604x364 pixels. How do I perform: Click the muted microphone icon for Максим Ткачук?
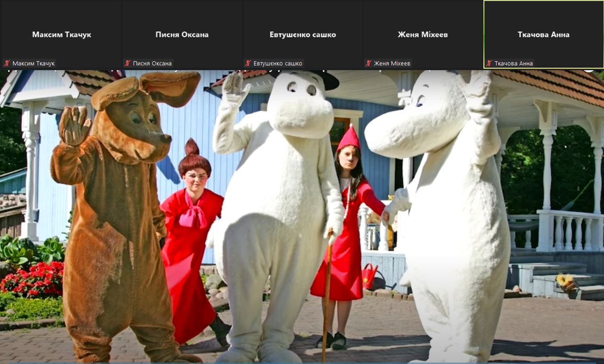(x=7, y=63)
